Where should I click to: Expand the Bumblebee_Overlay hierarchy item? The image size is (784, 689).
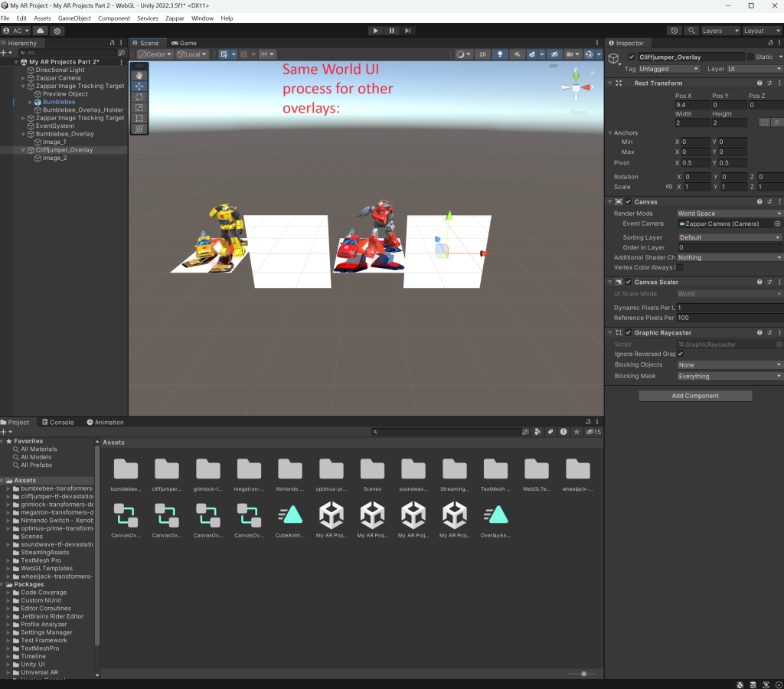[24, 134]
